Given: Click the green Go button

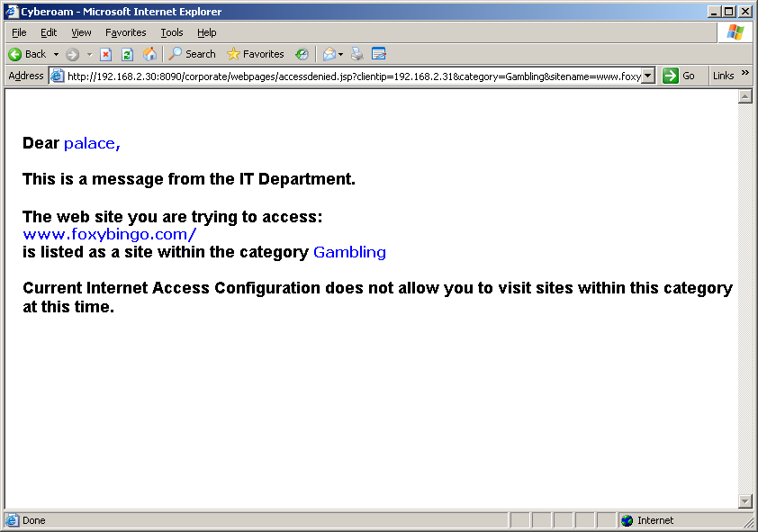Looking at the screenshot, I should click(679, 76).
